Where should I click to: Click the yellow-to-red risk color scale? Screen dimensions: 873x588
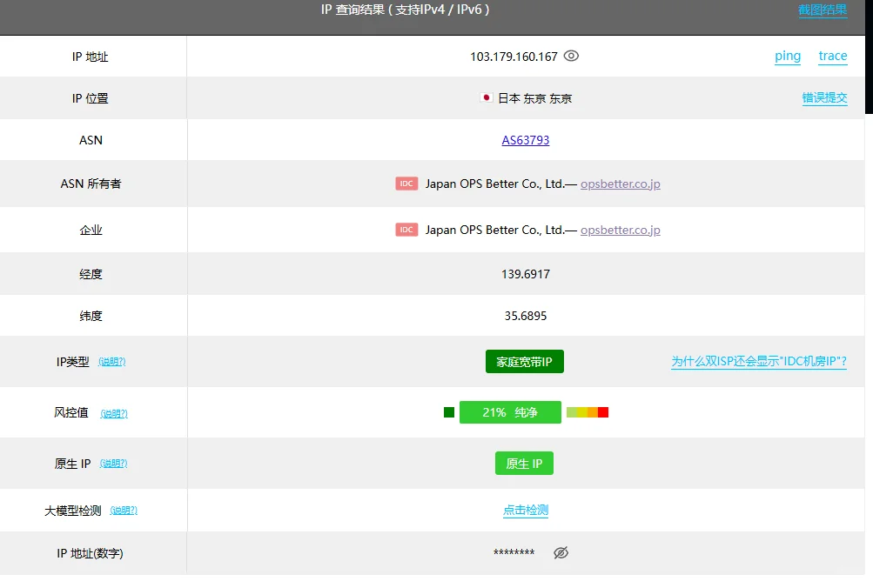[587, 412]
